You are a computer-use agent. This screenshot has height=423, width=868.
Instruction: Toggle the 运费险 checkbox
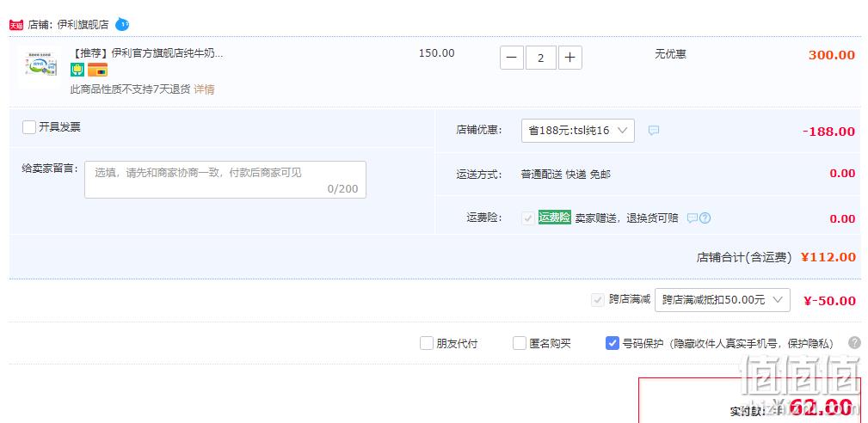click(527, 218)
